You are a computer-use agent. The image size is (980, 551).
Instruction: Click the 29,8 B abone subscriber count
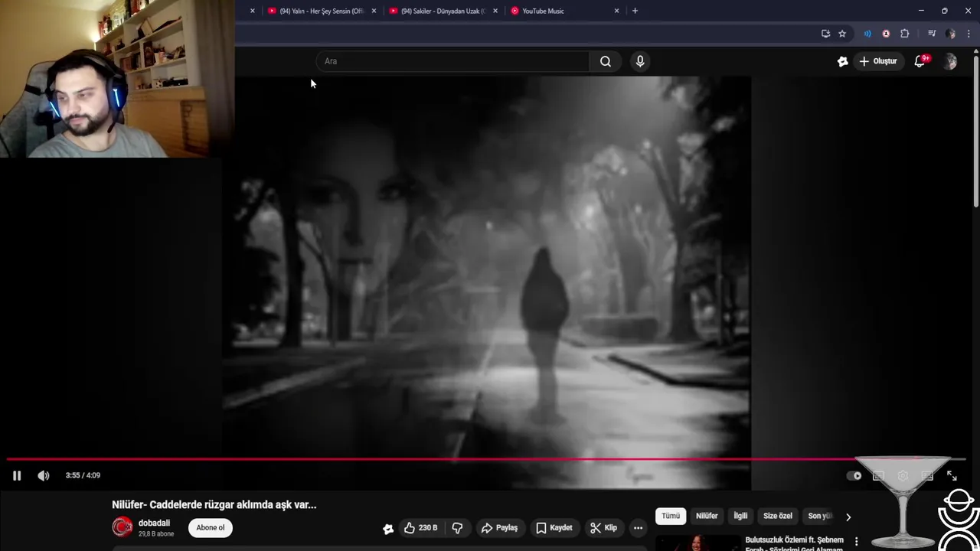tap(156, 534)
